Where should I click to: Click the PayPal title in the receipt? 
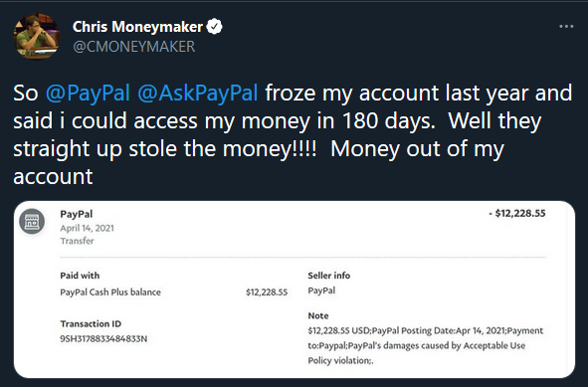77,214
